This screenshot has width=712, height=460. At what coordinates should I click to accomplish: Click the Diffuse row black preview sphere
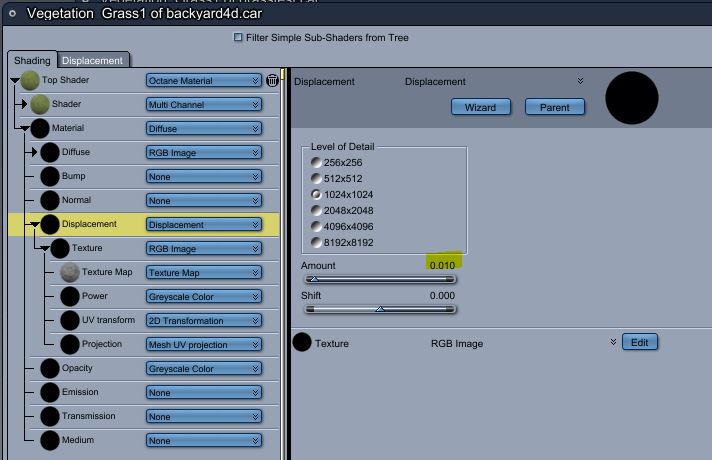[x=50, y=153]
